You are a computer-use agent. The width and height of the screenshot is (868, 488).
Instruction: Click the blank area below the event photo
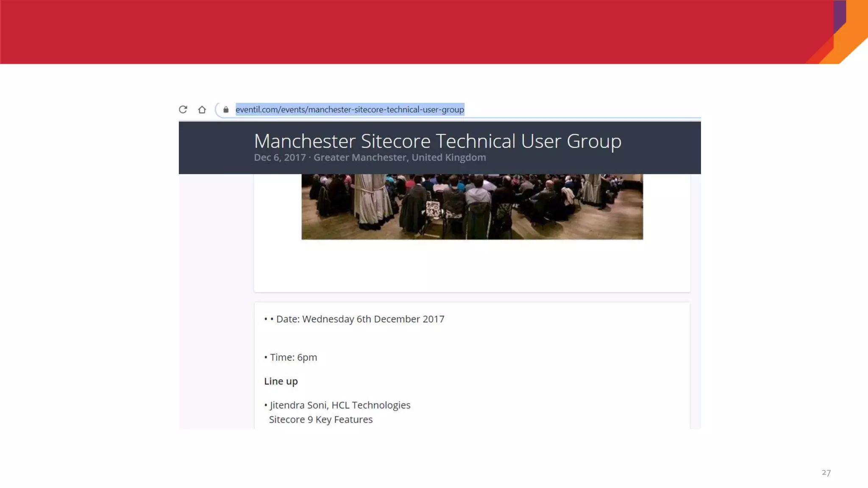472,266
